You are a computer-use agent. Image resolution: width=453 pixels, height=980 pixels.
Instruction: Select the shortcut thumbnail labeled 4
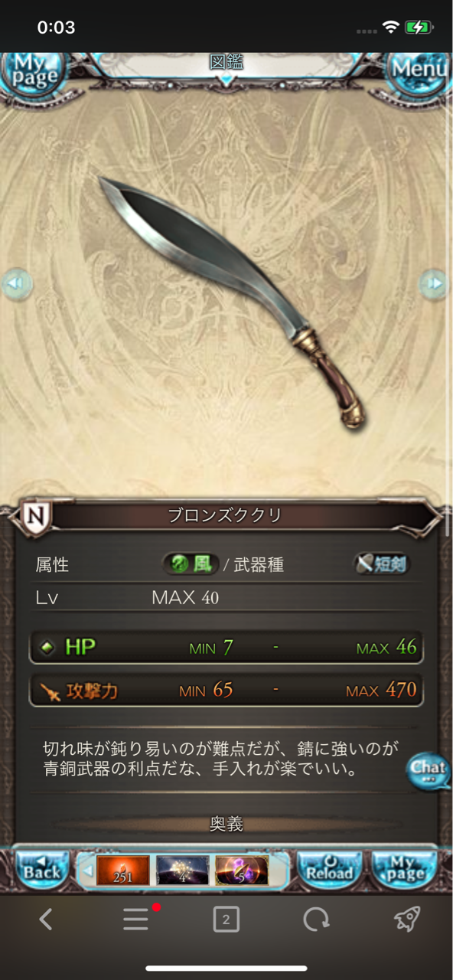(x=182, y=871)
